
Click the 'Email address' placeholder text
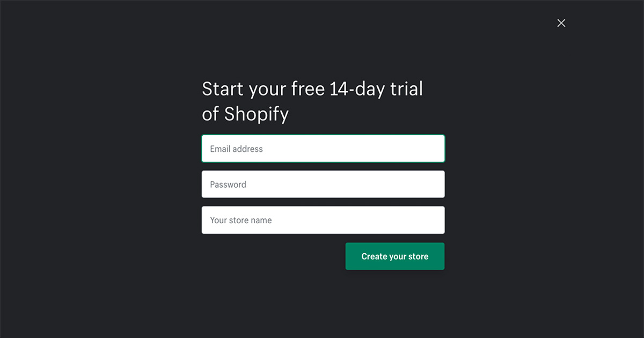pos(236,149)
